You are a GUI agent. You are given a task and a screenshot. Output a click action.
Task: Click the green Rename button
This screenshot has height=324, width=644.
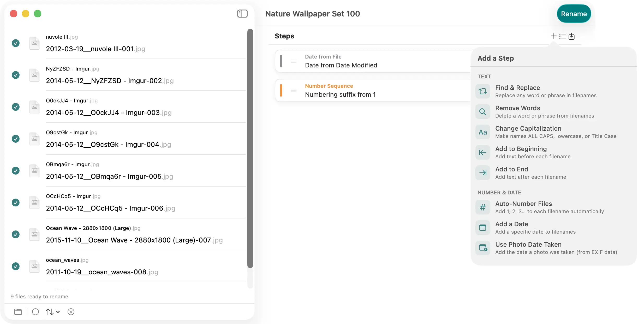pos(574,14)
